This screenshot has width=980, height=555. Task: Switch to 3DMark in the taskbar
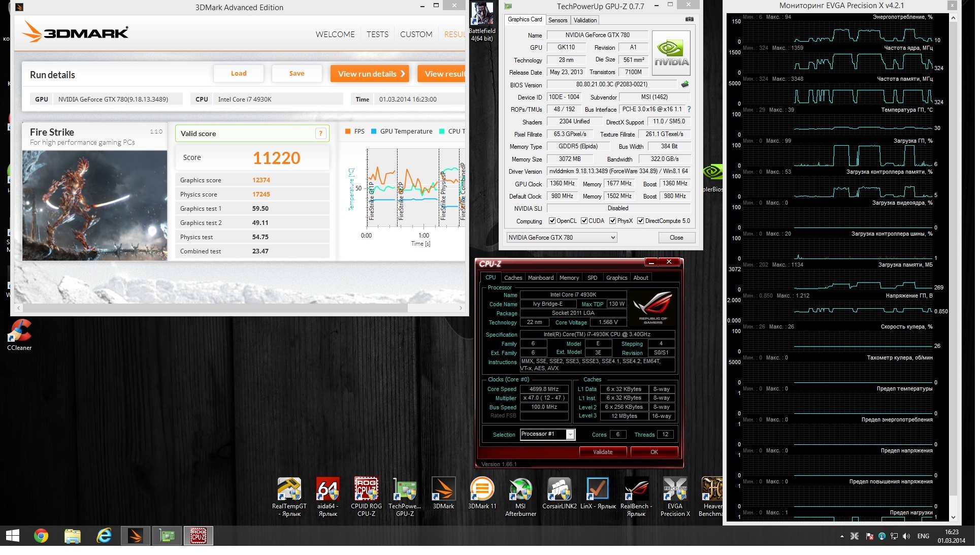point(136,536)
